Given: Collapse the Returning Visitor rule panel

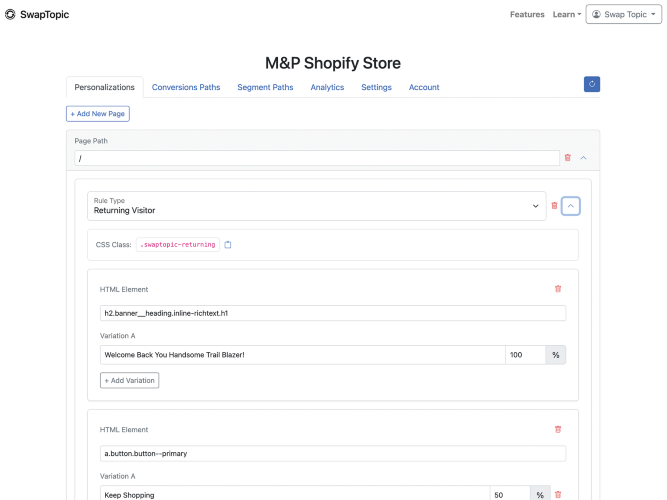Looking at the screenshot, I should pyautogui.click(x=571, y=206).
